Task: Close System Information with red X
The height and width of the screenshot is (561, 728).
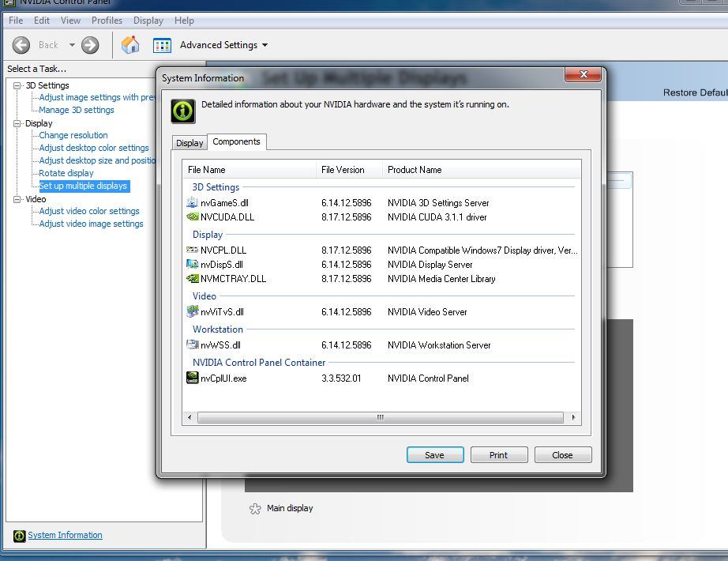Action: point(584,74)
